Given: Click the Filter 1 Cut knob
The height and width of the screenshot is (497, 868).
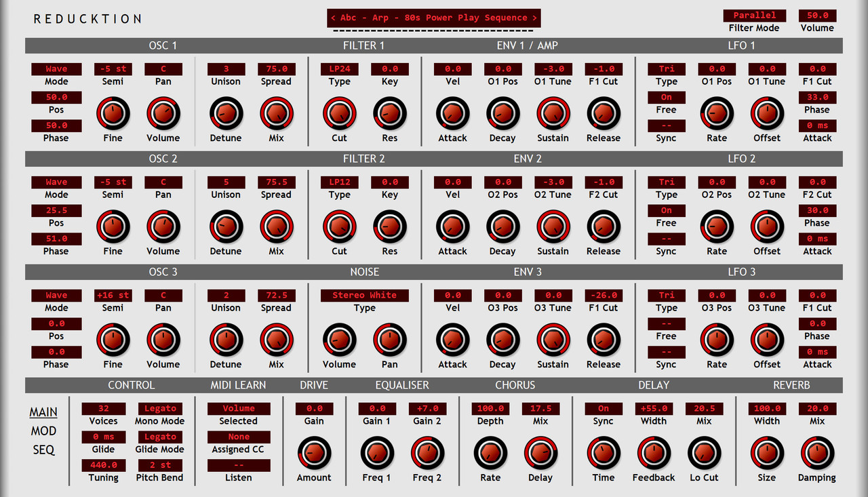Looking at the screenshot, I should click(x=339, y=113).
